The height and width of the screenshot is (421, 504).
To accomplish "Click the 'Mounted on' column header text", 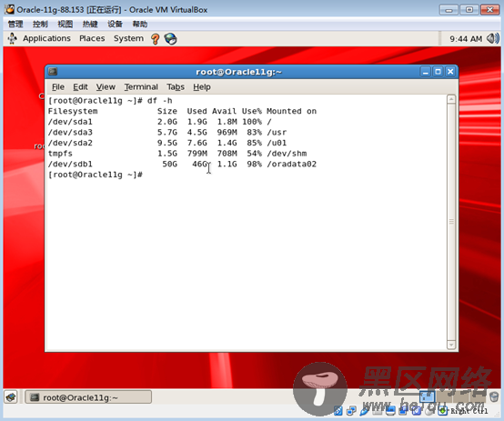I will point(291,111).
